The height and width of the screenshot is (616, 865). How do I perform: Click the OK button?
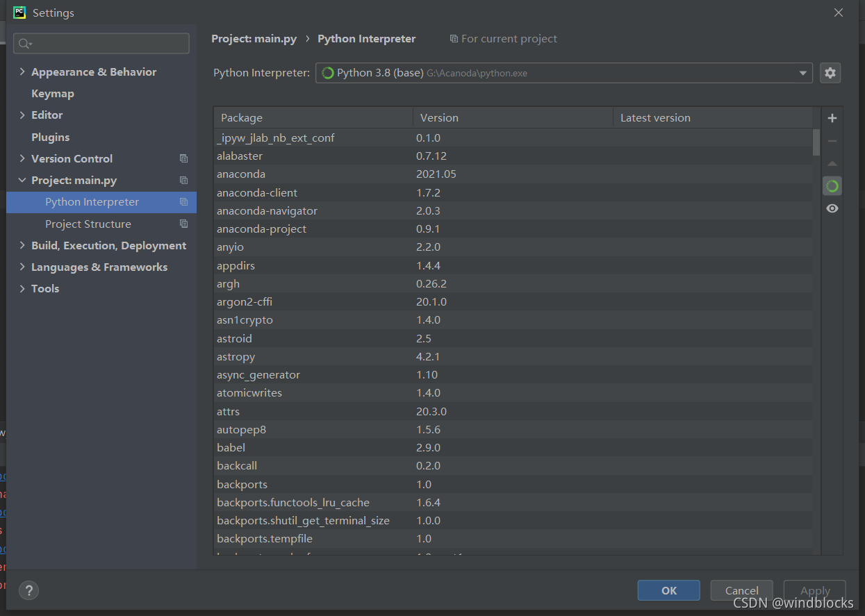click(x=668, y=590)
